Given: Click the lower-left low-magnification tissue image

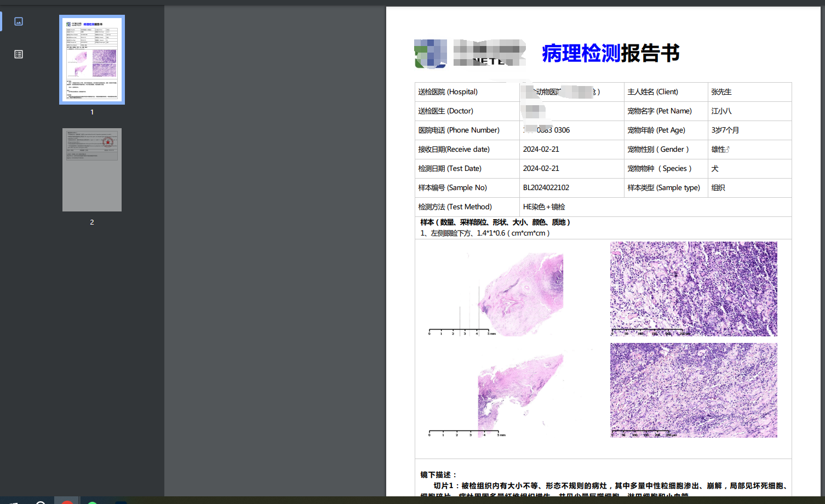Looking at the screenshot, I should pyautogui.click(x=496, y=394).
